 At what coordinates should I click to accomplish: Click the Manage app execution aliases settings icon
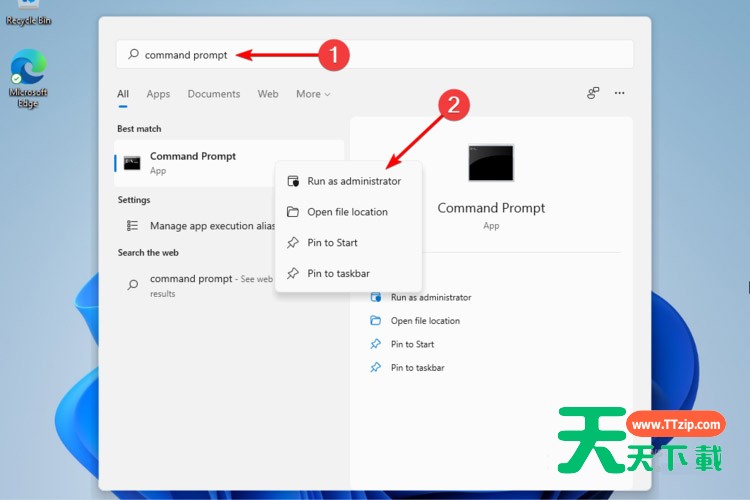tap(132, 226)
